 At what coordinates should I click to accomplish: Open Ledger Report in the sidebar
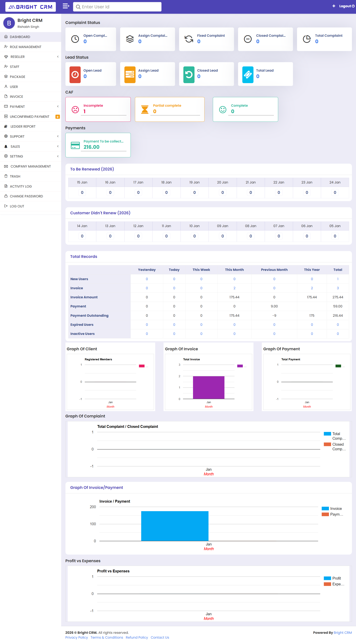(x=30, y=127)
